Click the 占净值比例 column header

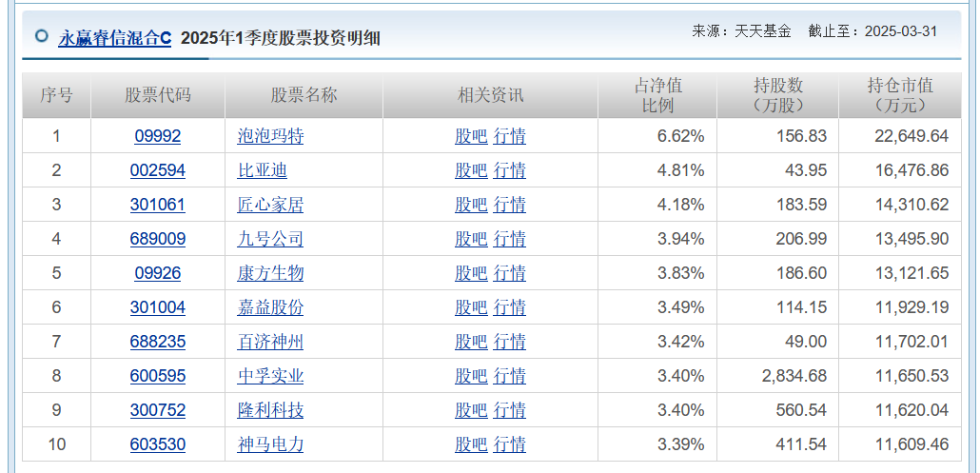657,95
